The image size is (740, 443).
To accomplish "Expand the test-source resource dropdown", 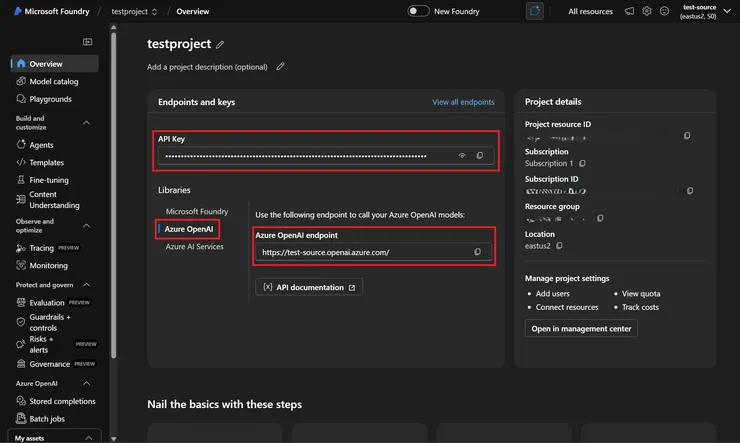I will [727, 11].
